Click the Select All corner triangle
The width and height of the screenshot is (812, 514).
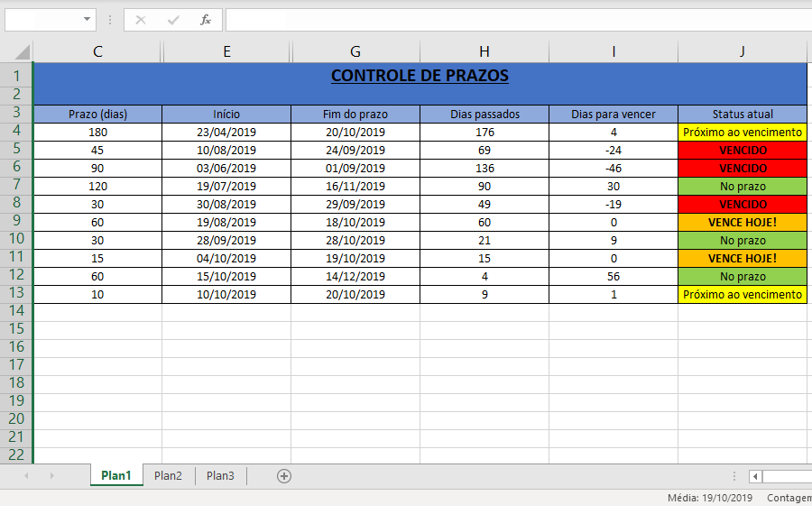(x=22, y=51)
